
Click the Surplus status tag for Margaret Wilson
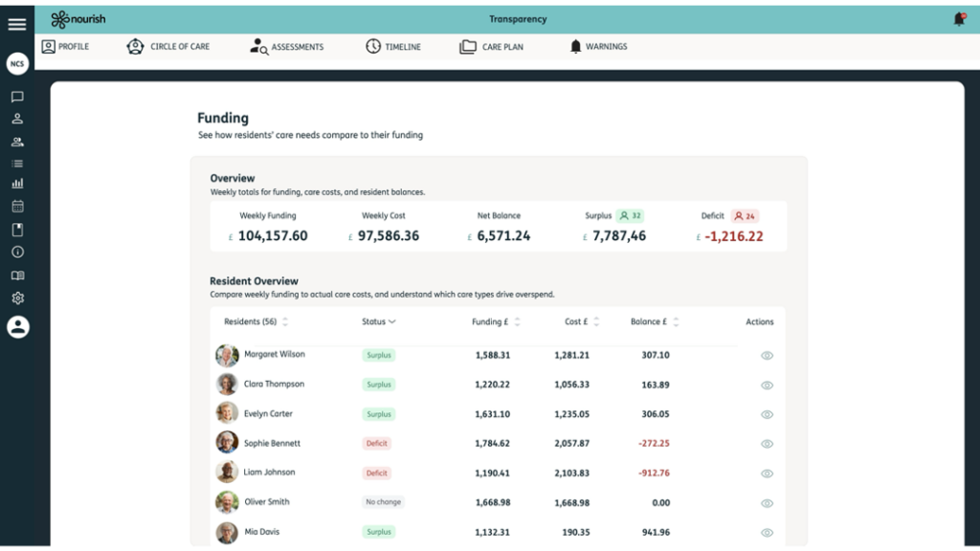pyautogui.click(x=379, y=355)
